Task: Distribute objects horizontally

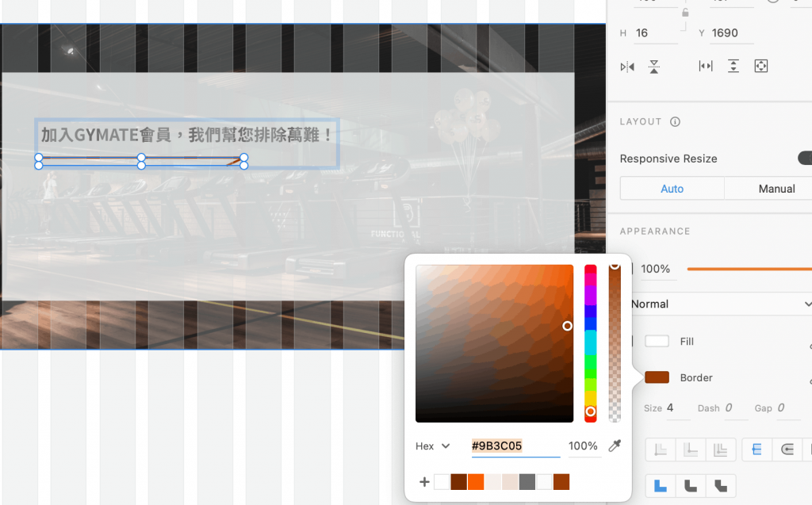Action: click(x=706, y=66)
